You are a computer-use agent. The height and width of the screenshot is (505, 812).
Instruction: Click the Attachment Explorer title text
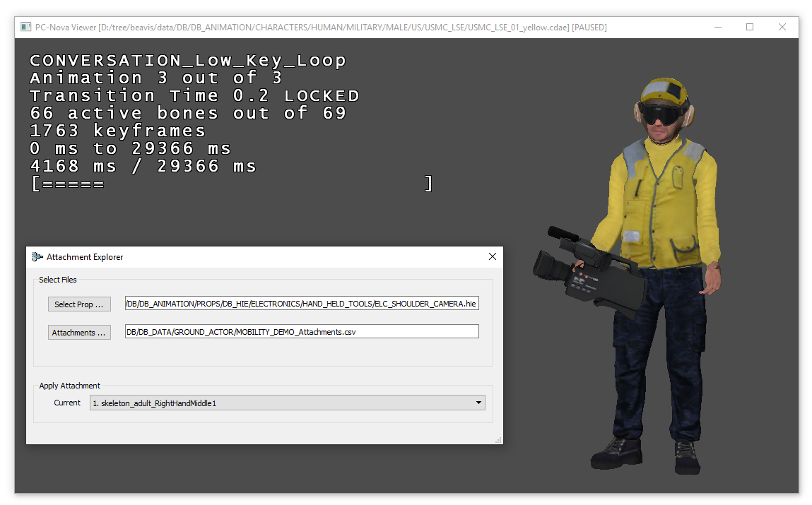point(85,256)
